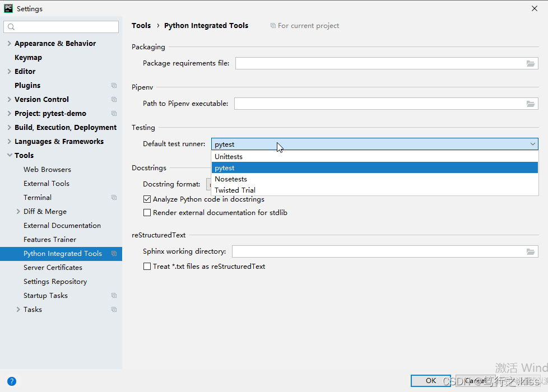Click the folder icon for Sphinx working directory
548x392 pixels.
point(531,251)
